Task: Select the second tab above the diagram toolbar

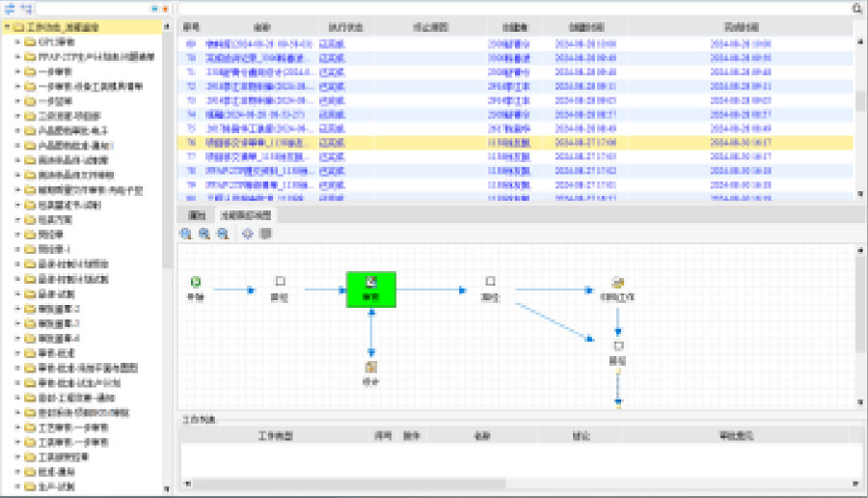Action: (x=245, y=214)
